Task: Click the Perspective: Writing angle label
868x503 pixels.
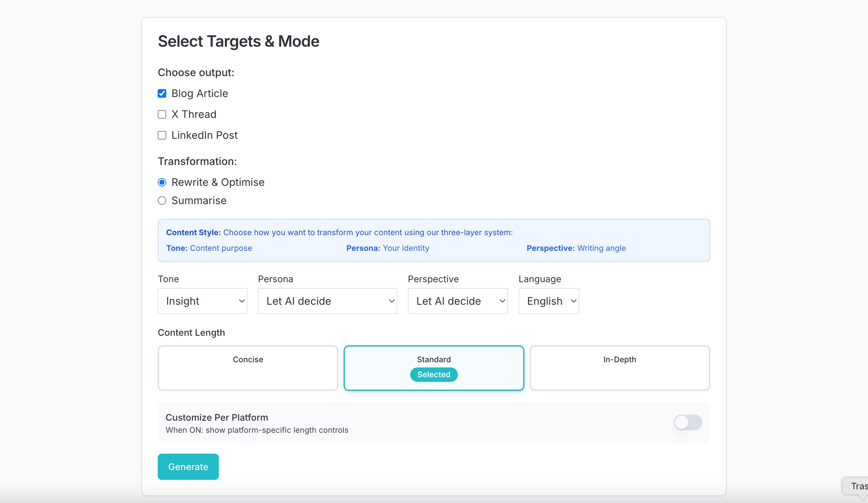Action: coord(576,248)
